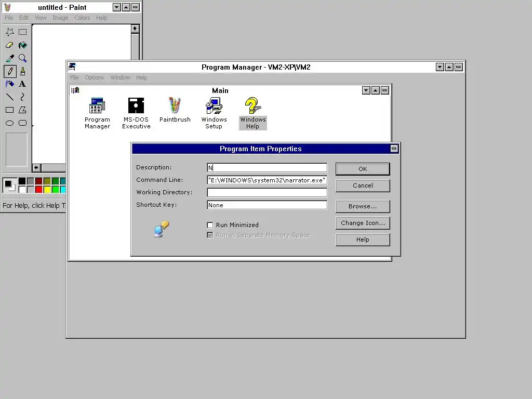Pick the Polygon shape tool
Image resolution: width=532 pixels, height=399 pixels.
click(23, 110)
